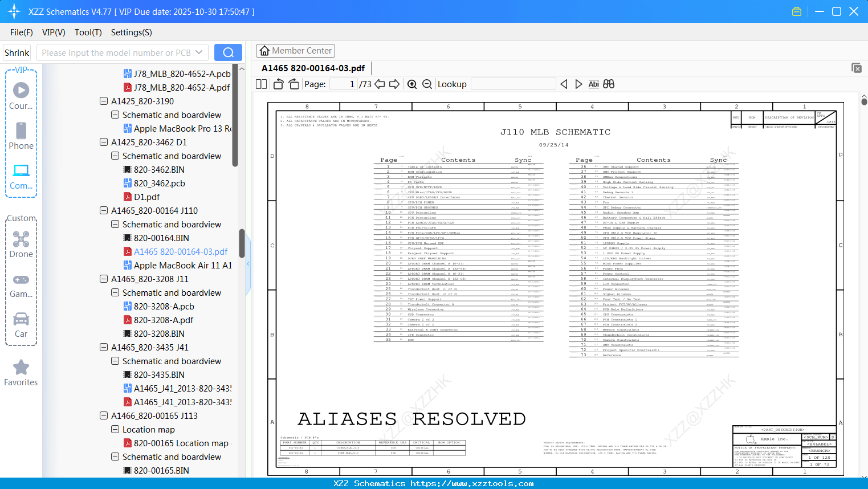The width and height of the screenshot is (868, 489).
Task: Open the 820-00165.BIN file
Action: coord(156,470)
